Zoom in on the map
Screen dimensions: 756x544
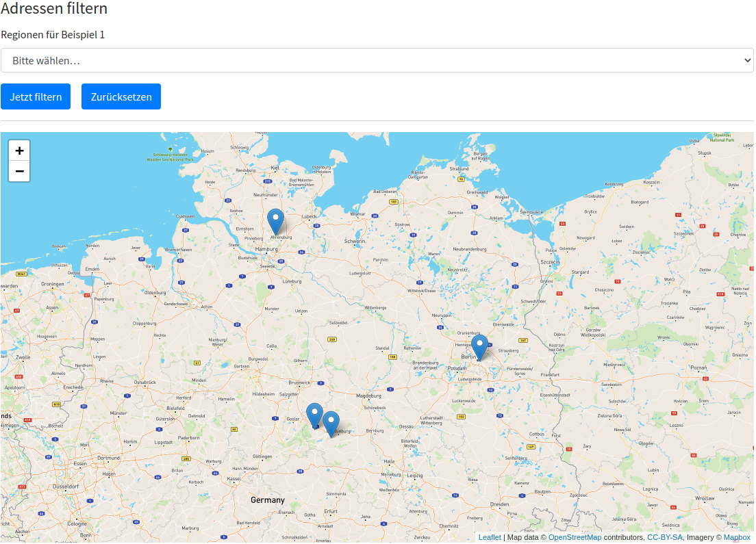[x=19, y=151]
